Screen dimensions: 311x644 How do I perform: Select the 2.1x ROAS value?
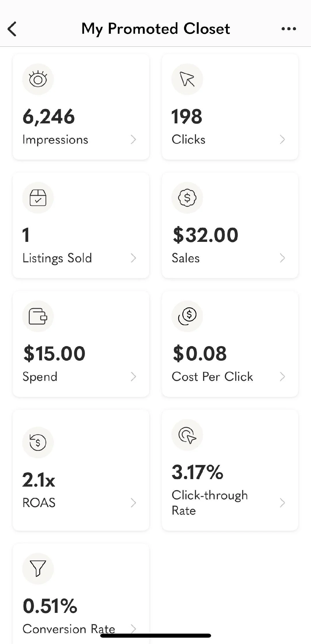click(x=39, y=480)
